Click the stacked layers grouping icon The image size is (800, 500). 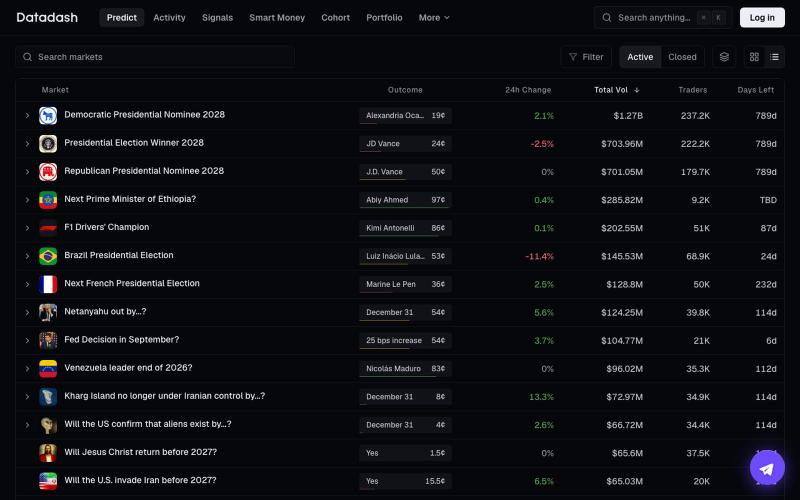click(x=724, y=57)
